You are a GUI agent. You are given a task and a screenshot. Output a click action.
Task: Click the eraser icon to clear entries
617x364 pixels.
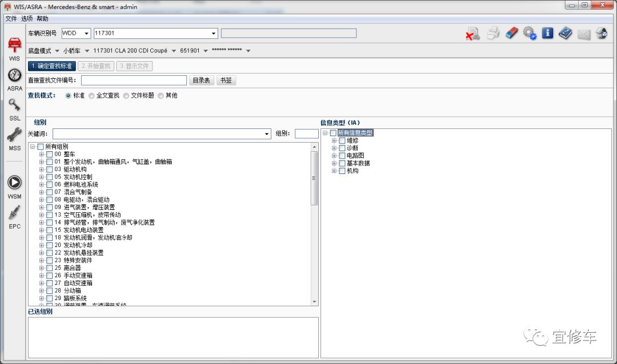pyautogui.click(x=511, y=33)
